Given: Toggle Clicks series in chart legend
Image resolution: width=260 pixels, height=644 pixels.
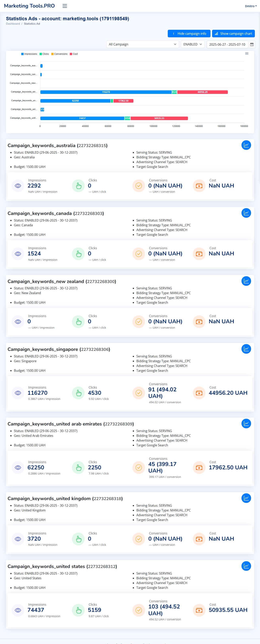Looking at the screenshot, I should pos(44,54).
